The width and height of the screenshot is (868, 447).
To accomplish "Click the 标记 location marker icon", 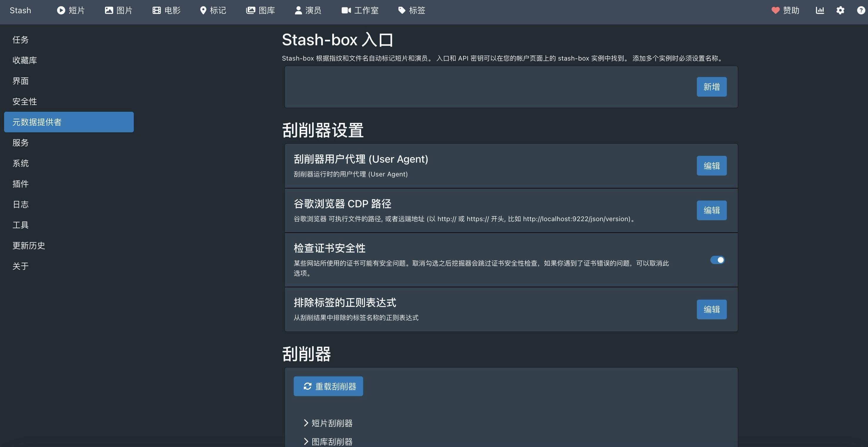I will pos(203,11).
